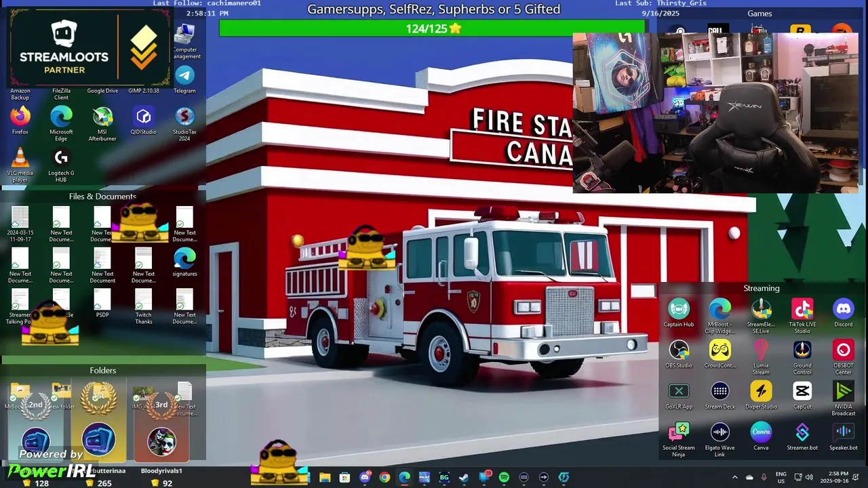Open Steam from the taskbar
The image size is (868, 488).
click(465, 477)
